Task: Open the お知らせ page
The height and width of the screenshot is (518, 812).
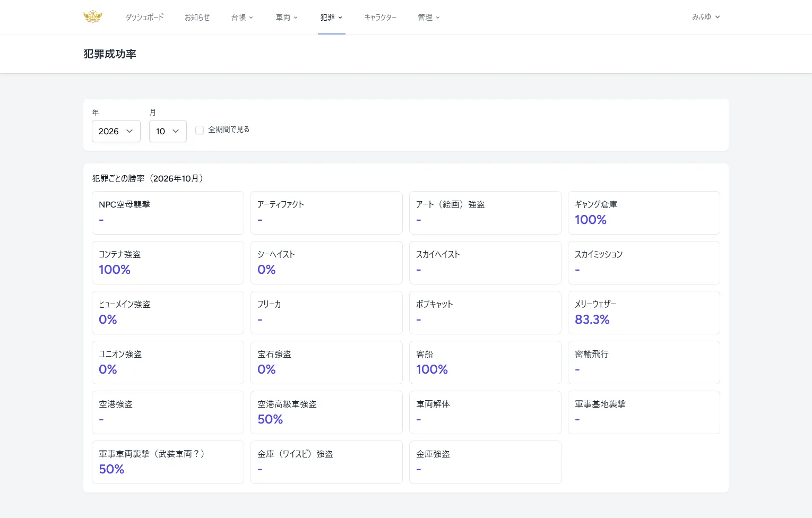Action: point(197,18)
